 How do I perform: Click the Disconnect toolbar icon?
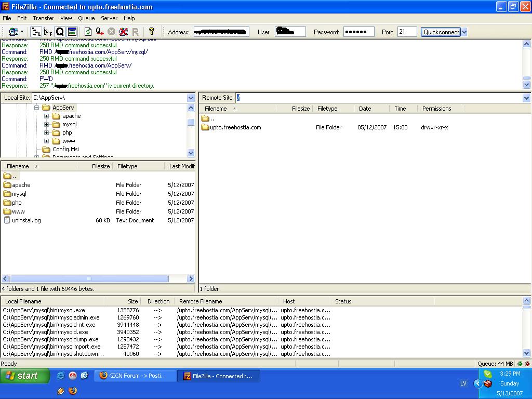pos(124,32)
